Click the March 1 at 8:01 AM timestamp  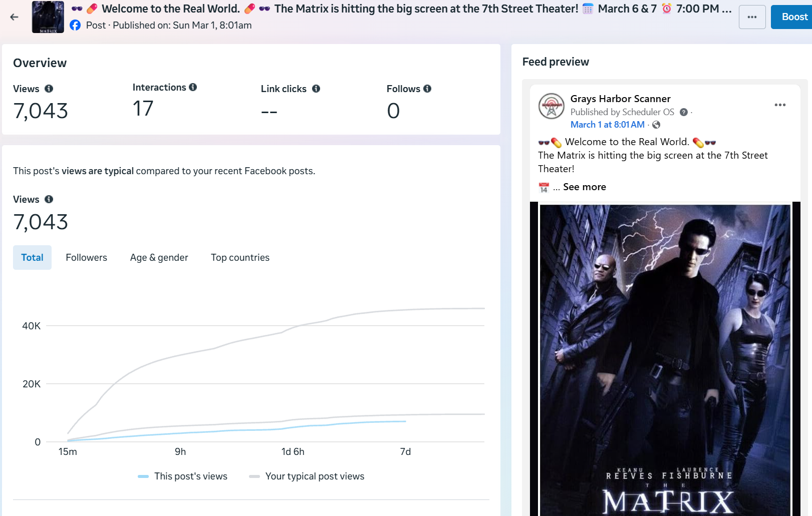click(x=607, y=125)
